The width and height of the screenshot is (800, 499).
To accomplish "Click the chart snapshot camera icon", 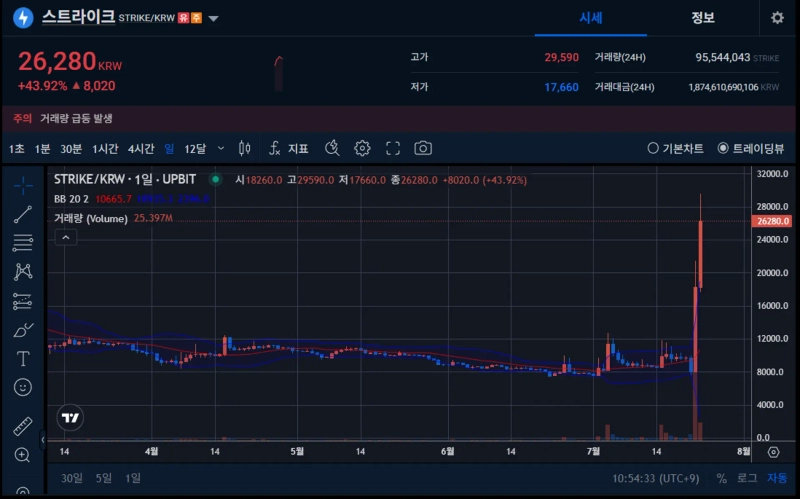I will pos(423,148).
